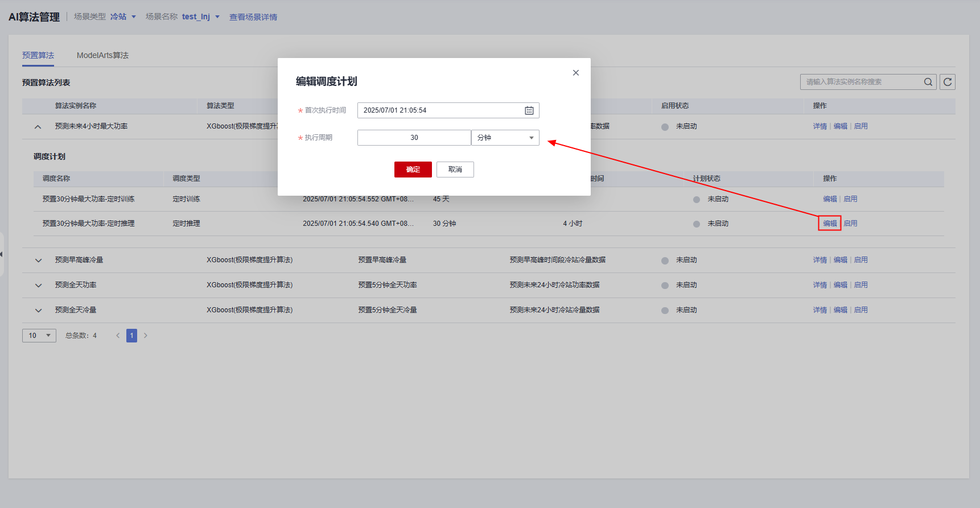Image resolution: width=980 pixels, height=508 pixels.
Task: Expand the 预测早高峰冷量 row
Action: (x=38, y=261)
